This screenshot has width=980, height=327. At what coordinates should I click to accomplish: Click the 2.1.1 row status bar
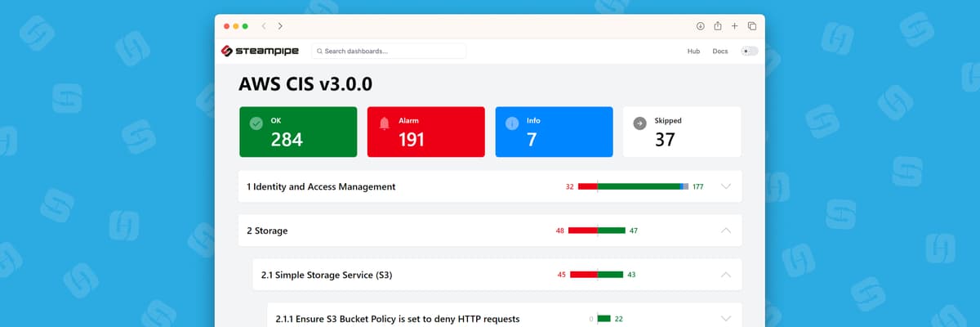[x=604, y=319]
